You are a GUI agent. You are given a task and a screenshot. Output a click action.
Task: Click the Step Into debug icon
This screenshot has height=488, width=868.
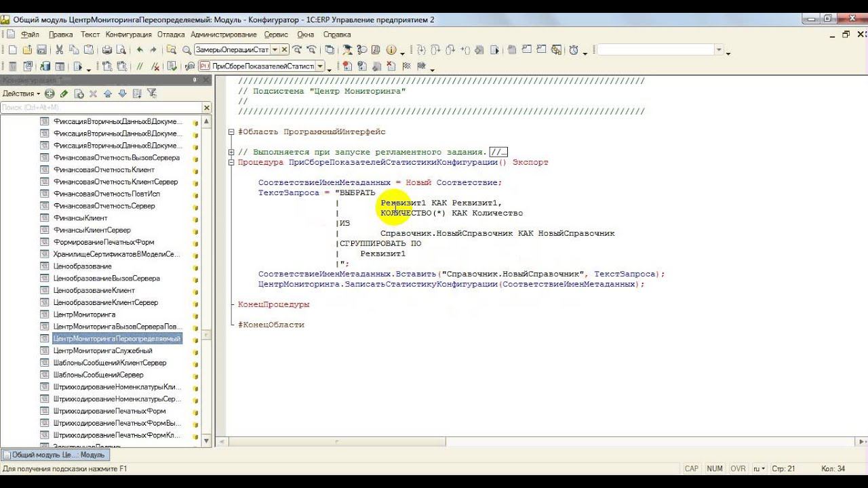[x=420, y=50]
